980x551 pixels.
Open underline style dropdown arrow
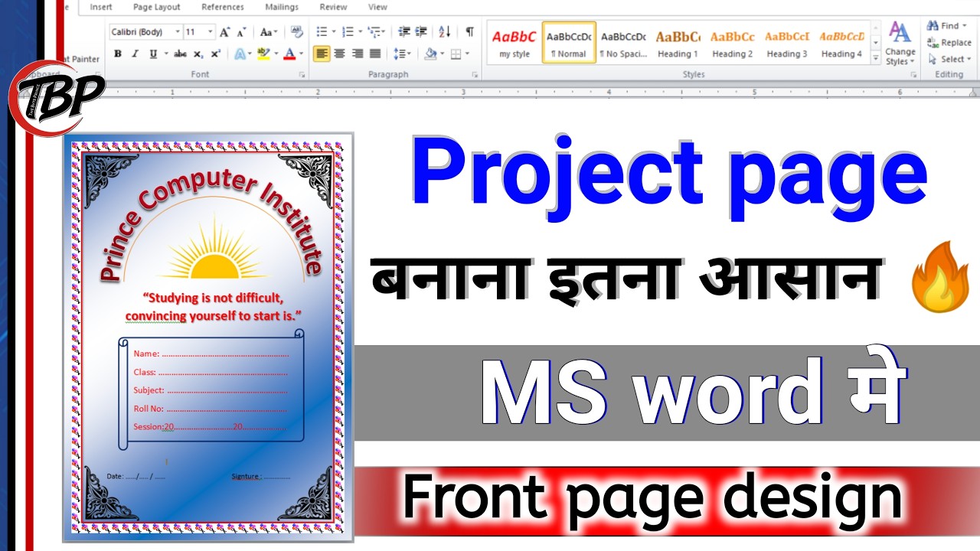click(x=165, y=54)
